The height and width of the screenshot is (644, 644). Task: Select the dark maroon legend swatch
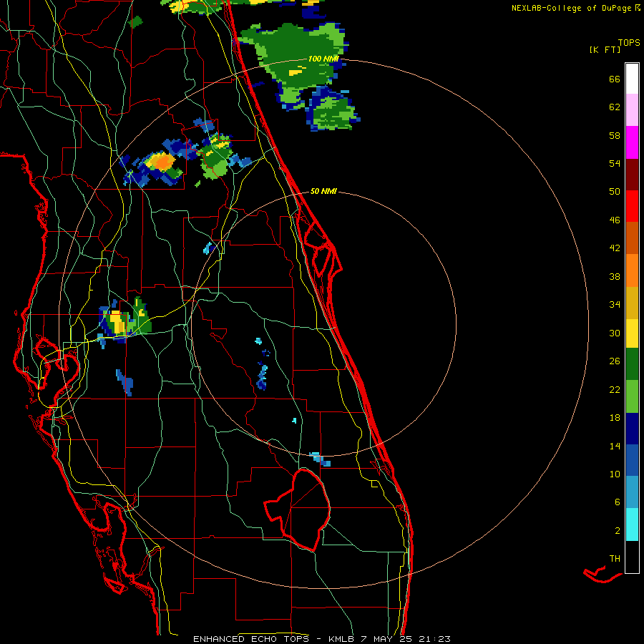pos(632,175)
